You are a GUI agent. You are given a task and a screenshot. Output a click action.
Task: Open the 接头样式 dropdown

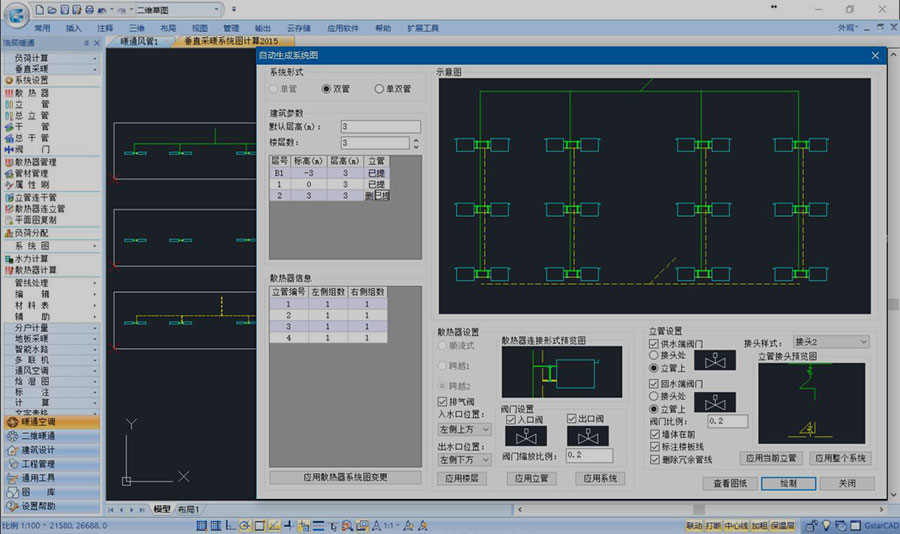coord(830,342)
